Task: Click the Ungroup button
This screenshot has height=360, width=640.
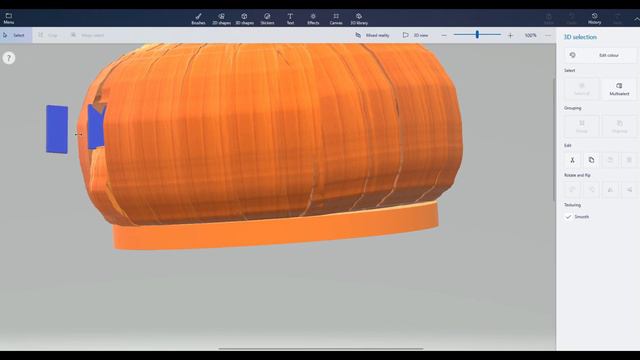Action: click(619, 126)
